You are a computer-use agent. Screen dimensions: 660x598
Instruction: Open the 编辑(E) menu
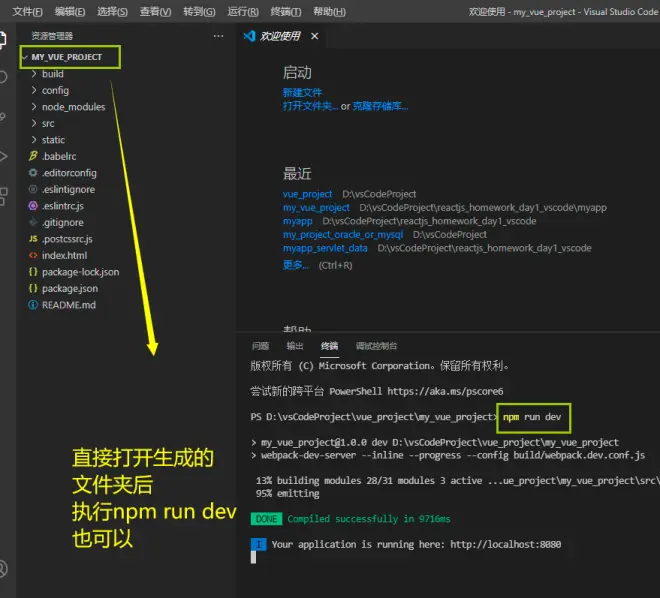[70, 11]
